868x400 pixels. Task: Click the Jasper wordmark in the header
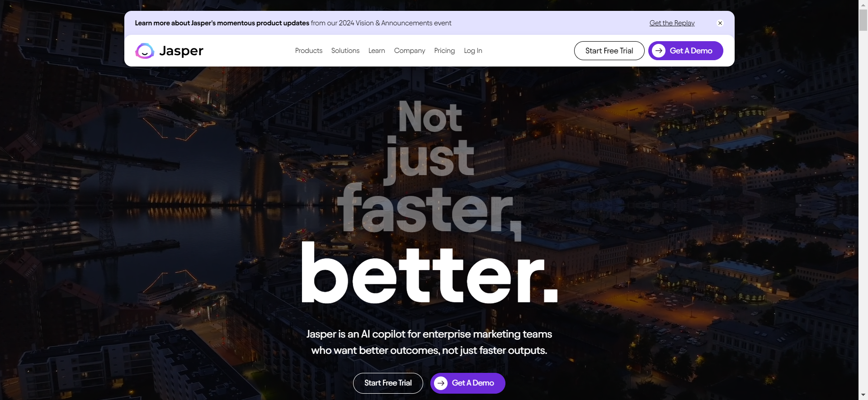(x=181, y=51)
